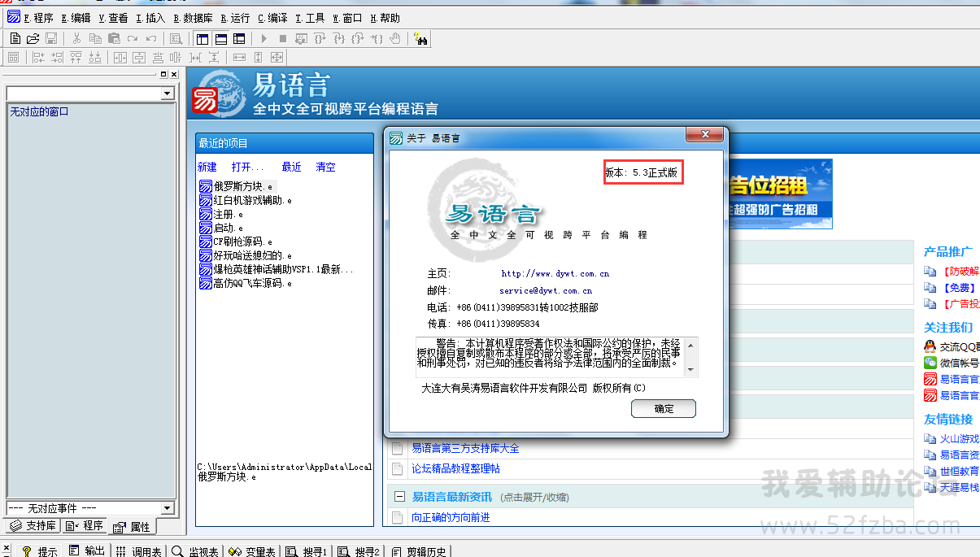The height and width of the screenshot is (557, 980).
Task: Switch to the 程序 tab
Action: [85, 526]
